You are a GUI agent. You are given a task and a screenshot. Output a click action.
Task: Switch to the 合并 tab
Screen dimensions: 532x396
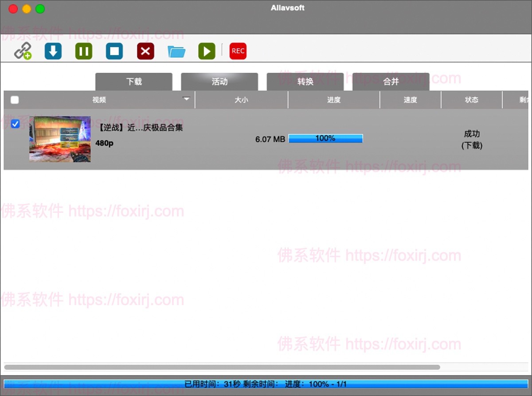click(391, 82)
